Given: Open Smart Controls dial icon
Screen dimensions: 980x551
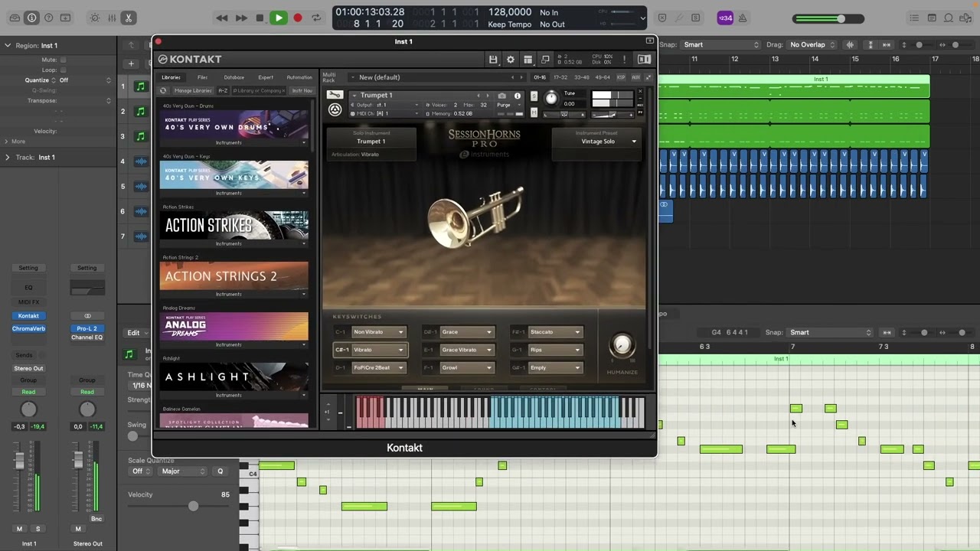Looking at the screenshot, I should pyautogui.click(x=94, y=18).
